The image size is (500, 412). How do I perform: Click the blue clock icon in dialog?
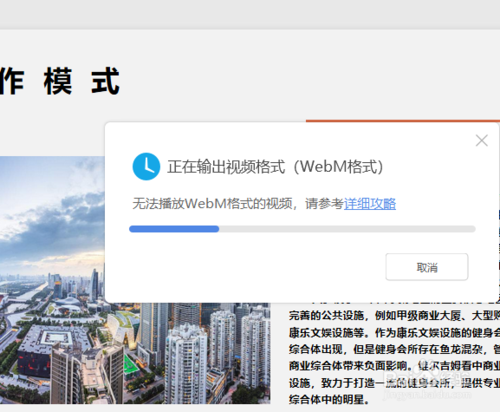click(146, 166)
